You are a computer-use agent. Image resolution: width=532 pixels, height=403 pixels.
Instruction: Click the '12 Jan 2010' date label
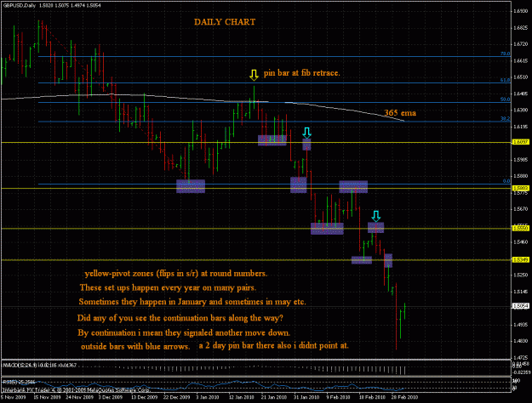pyautogui.click(x=241, y=397)
